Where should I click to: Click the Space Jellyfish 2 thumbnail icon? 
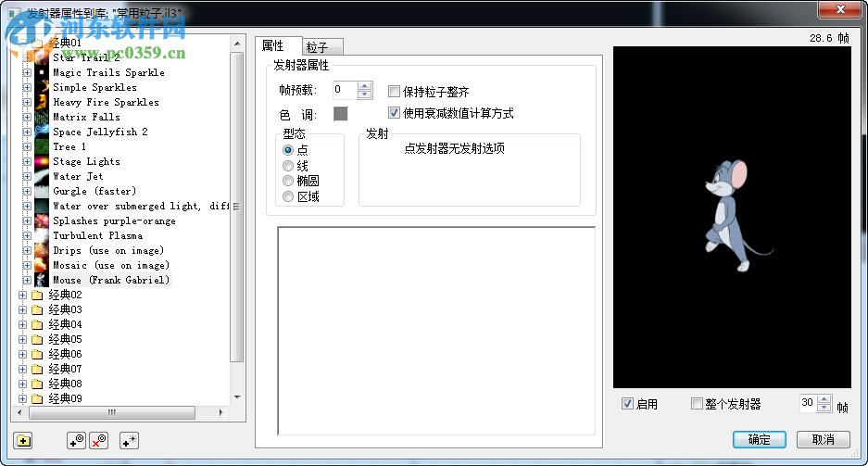(42, 132)
